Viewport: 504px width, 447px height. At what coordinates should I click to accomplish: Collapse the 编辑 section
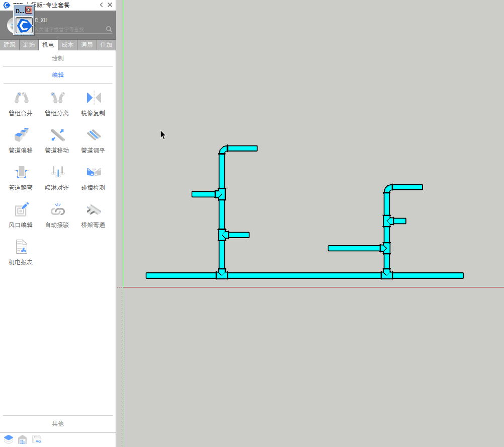[x=58, y=75]
